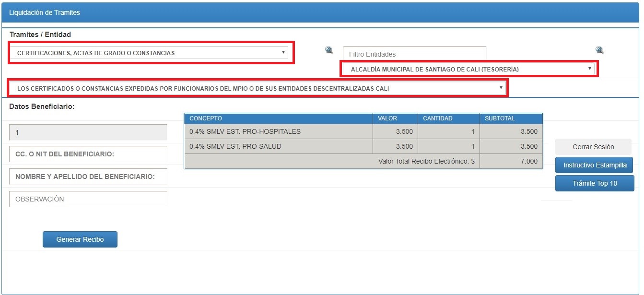Open the Instructivo Estampilla button
644x295 pixels.
594,165
